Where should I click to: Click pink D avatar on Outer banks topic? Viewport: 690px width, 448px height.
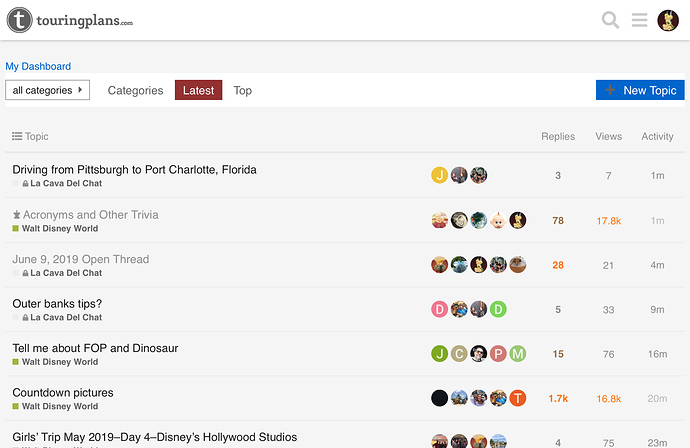[439, 309]
